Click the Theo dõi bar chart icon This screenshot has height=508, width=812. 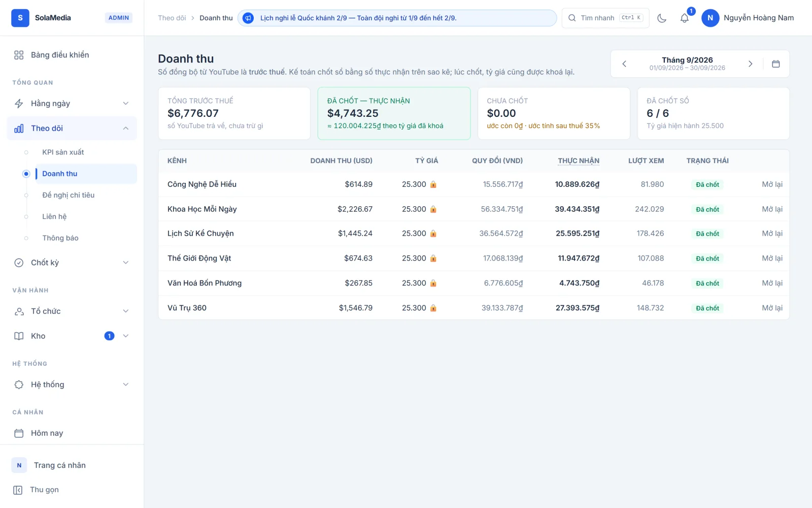pos(19,129)
